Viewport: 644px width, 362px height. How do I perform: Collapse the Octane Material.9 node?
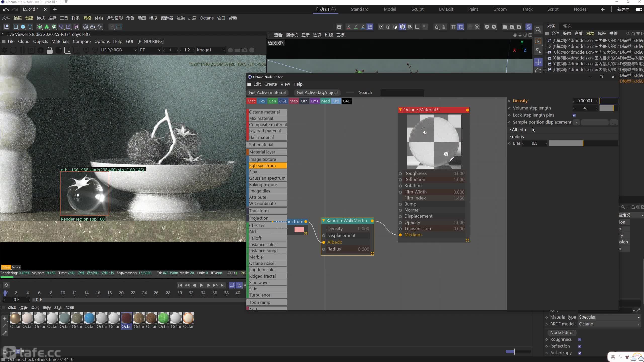tap(400, 110)
